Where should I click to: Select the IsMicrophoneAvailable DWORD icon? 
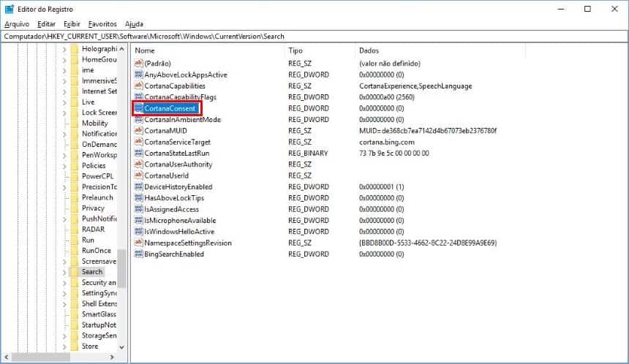pos(138,221)
